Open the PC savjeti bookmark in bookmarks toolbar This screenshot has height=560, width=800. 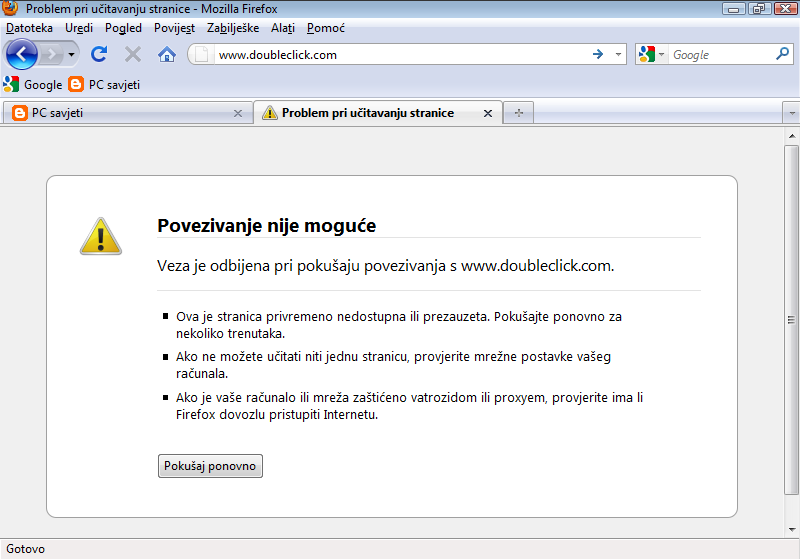(x=104, y=85)
